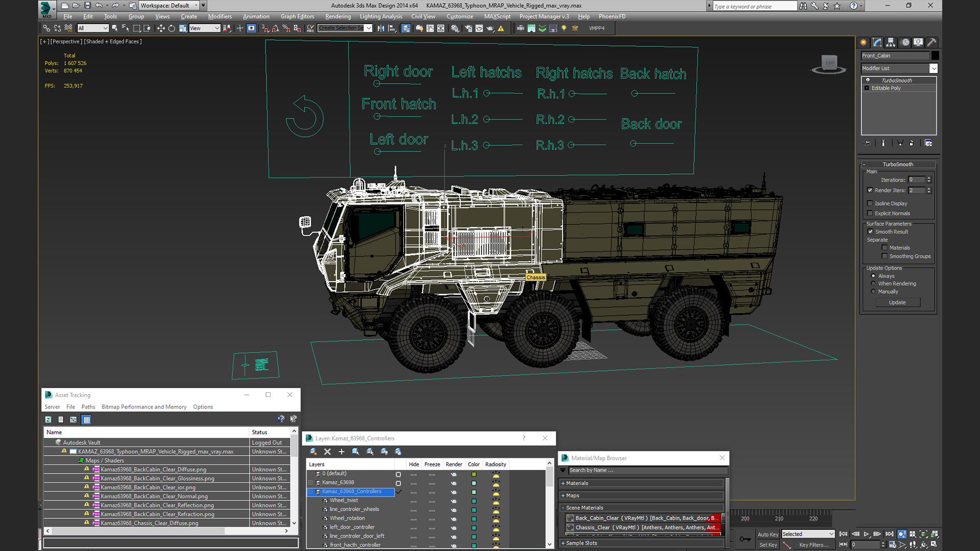Play the animation
The height and width of the screenshot is (551, 980).
click(866, 534)
